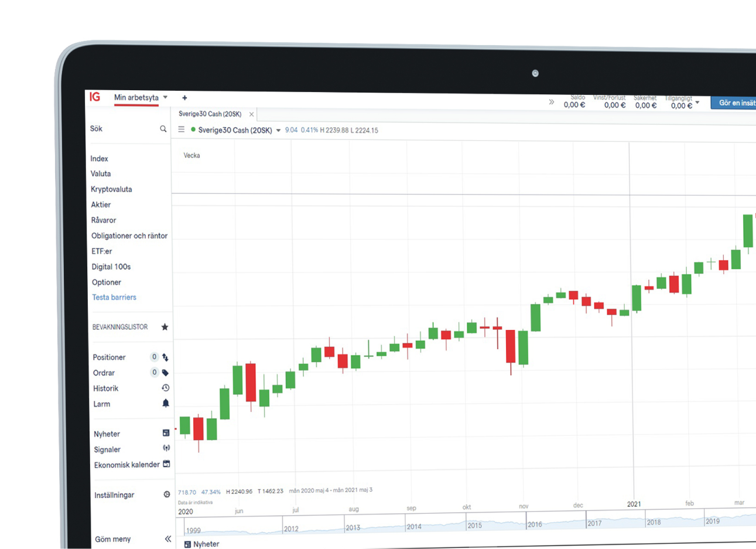Open Signaler

[107, 450]
